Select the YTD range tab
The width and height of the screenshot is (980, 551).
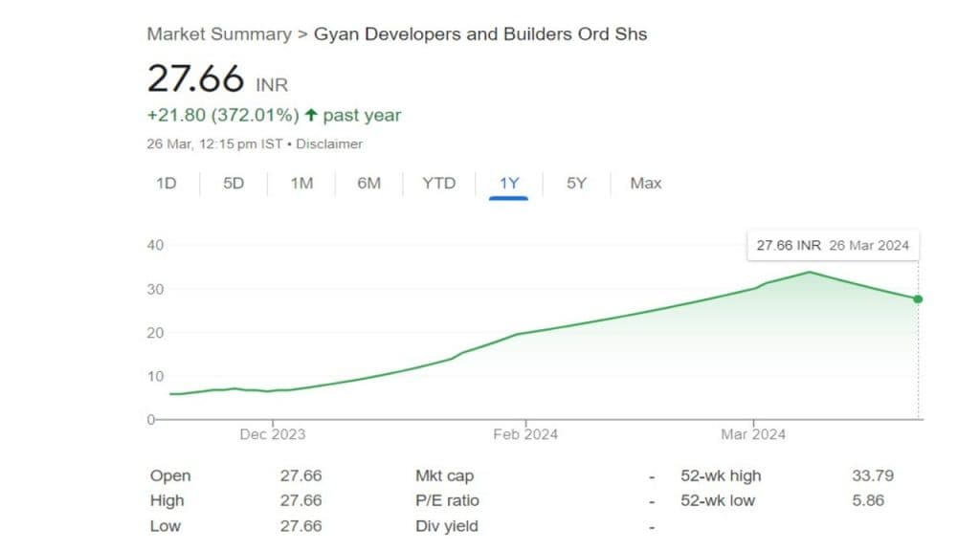click(439, 183)
